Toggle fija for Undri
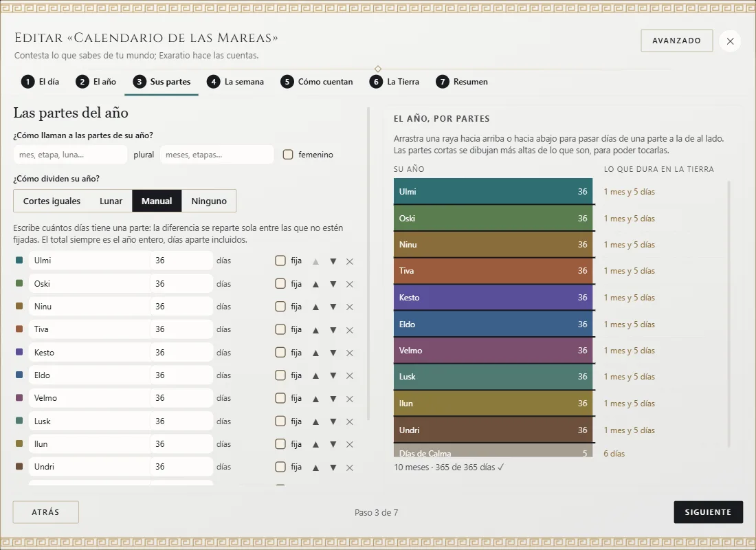 (x=280, y=467)
